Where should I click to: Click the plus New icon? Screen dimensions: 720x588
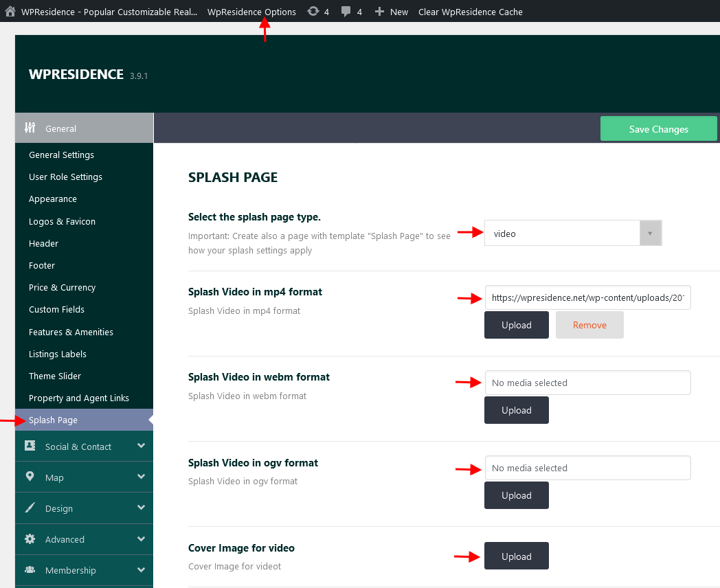tap(379, 12)
